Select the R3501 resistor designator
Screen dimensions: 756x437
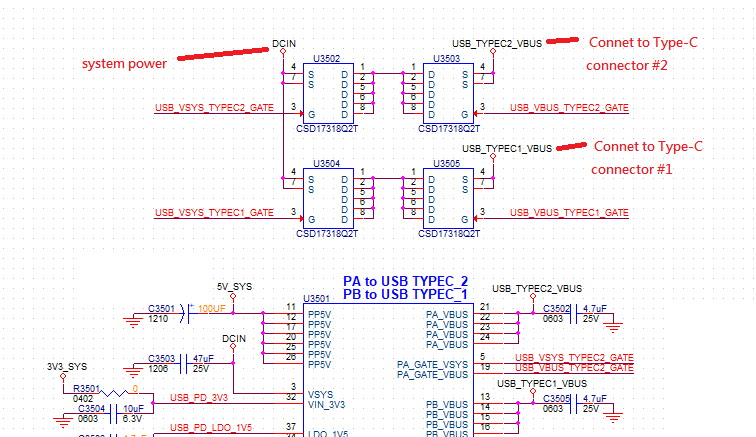point(86,389)
